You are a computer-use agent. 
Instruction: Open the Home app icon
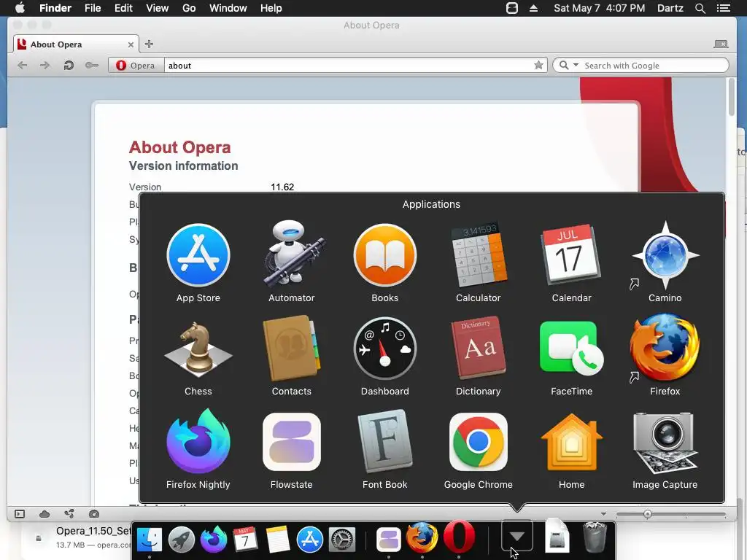click(x=572, y=442)
